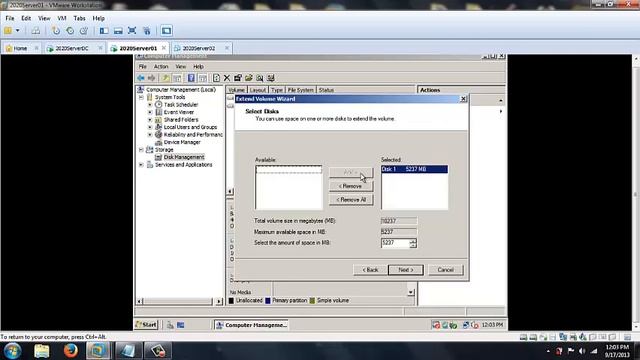Click the Next button in the wizard
Viewport: 640px width, 360px height.
[406, 270]
